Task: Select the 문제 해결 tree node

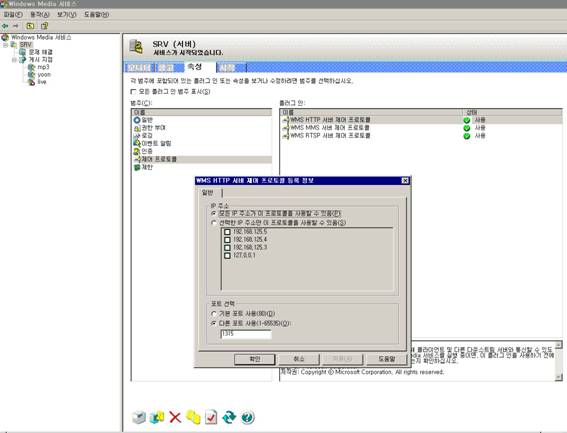Action: (40, 52)
